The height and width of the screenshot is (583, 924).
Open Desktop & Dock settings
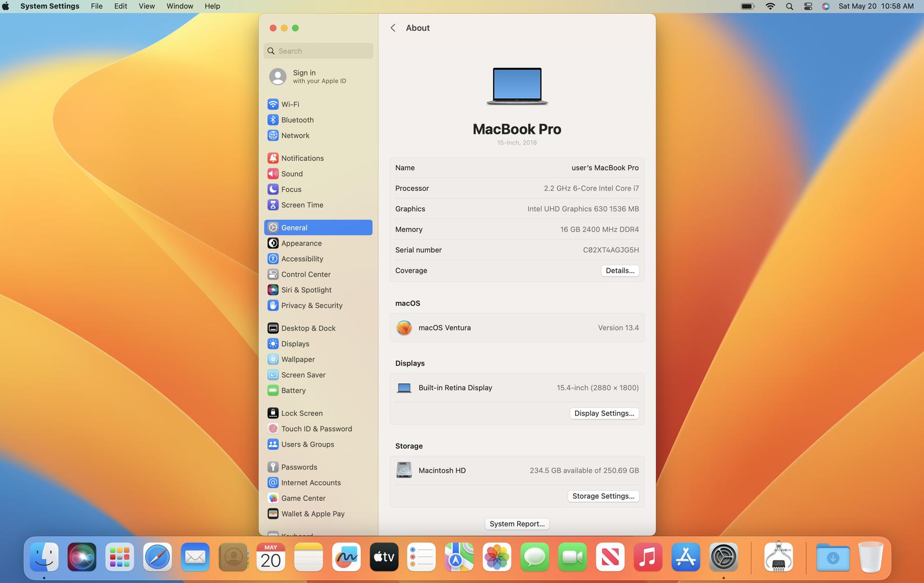tap(318, 328)
